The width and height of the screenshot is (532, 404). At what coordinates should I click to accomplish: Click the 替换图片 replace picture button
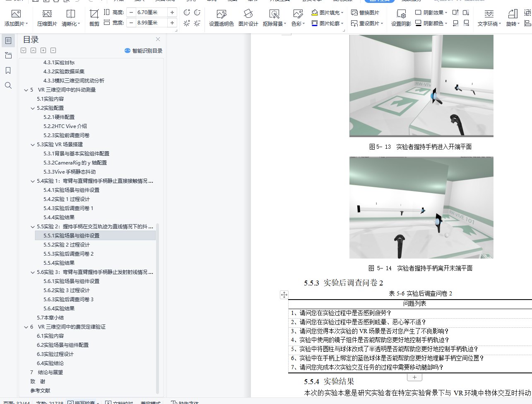[365, 13]
